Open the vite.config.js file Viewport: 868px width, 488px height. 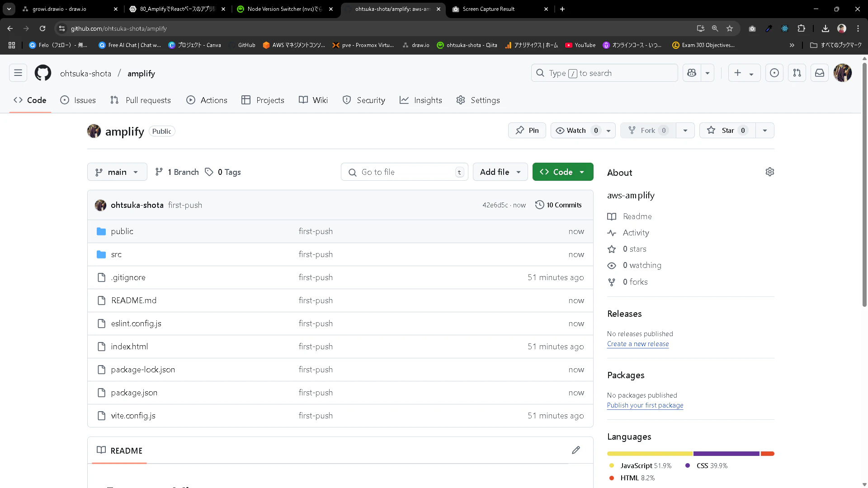pyautogui.click(x=133, y=416)
